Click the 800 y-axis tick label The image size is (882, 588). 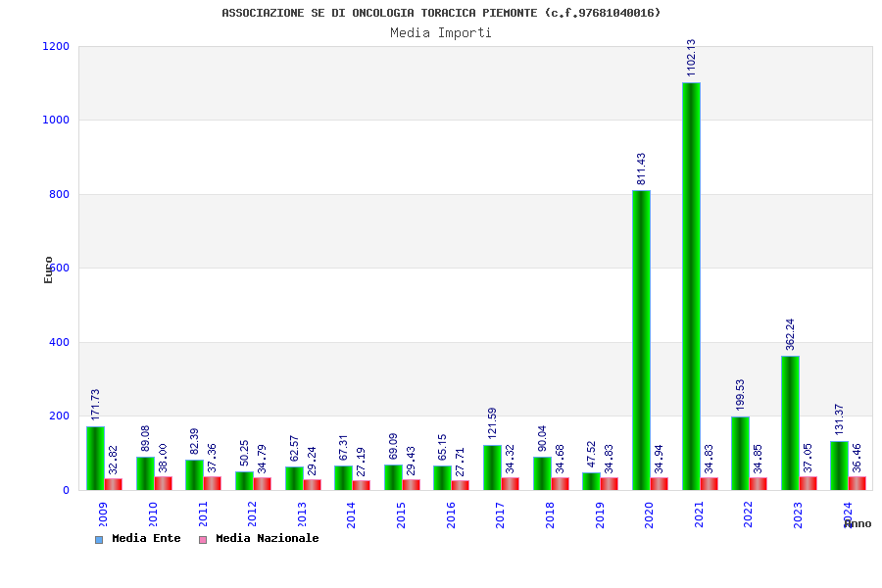pos(59,194)
